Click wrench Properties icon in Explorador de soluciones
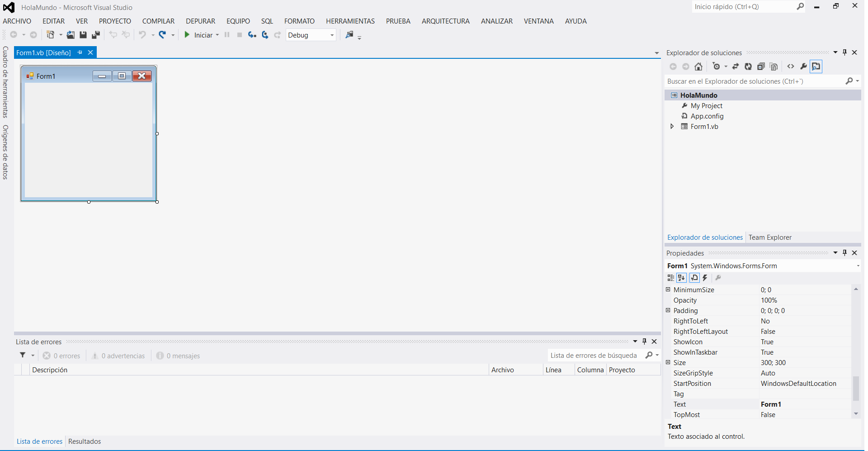 [x=803, y=66]
